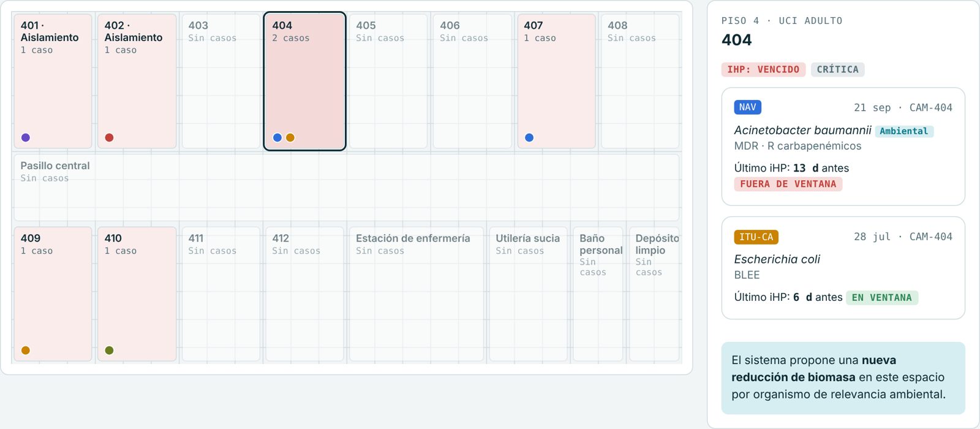Click the red case dot in room 402
The height and width of the screenshot is (429, 980).
pos(109,137)
